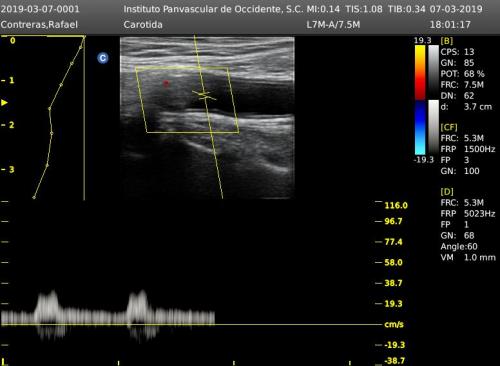Select the Doppler sample gate cursor
The image size is (500, 366).
coord(204,95)
